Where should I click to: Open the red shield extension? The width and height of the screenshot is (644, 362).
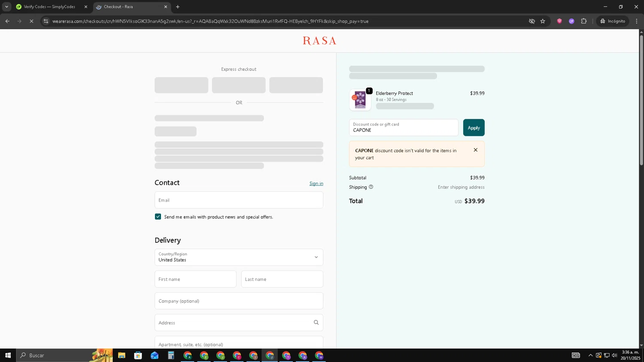click(x=559, y=21)
